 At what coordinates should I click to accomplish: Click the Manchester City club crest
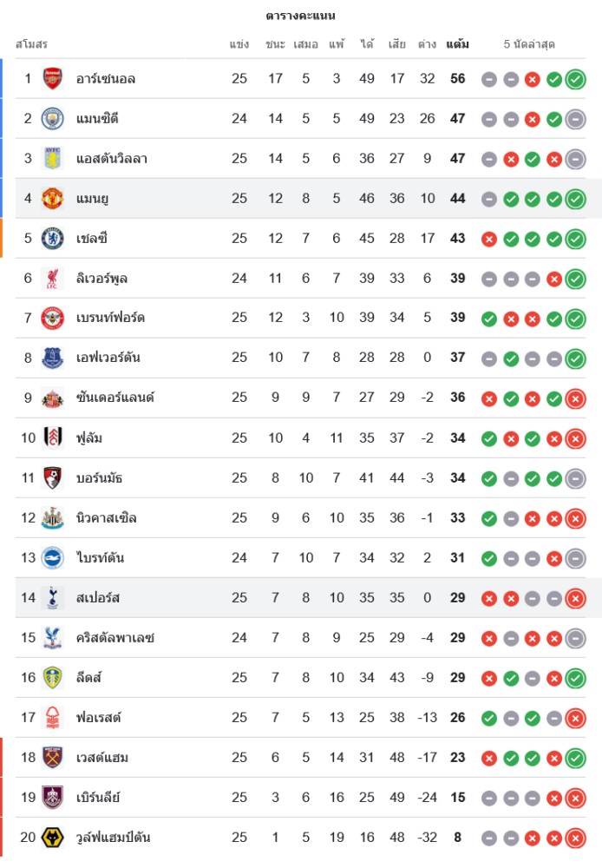(x=53, y=119)
